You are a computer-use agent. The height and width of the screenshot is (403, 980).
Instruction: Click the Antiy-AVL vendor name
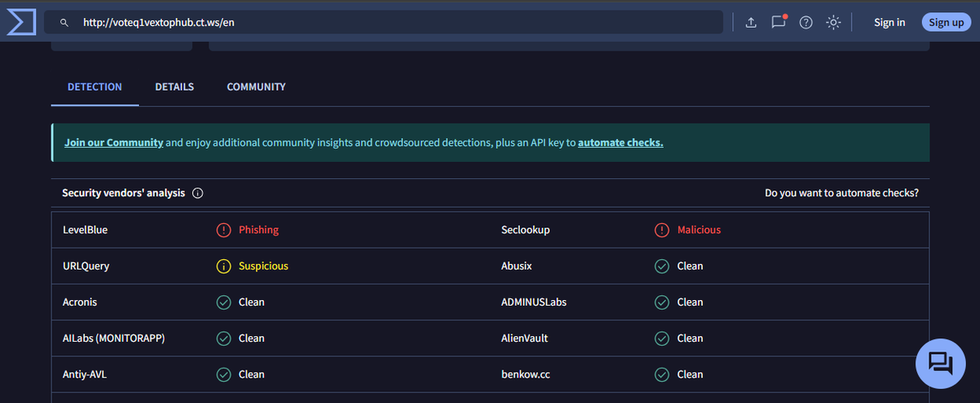point(85,375)
